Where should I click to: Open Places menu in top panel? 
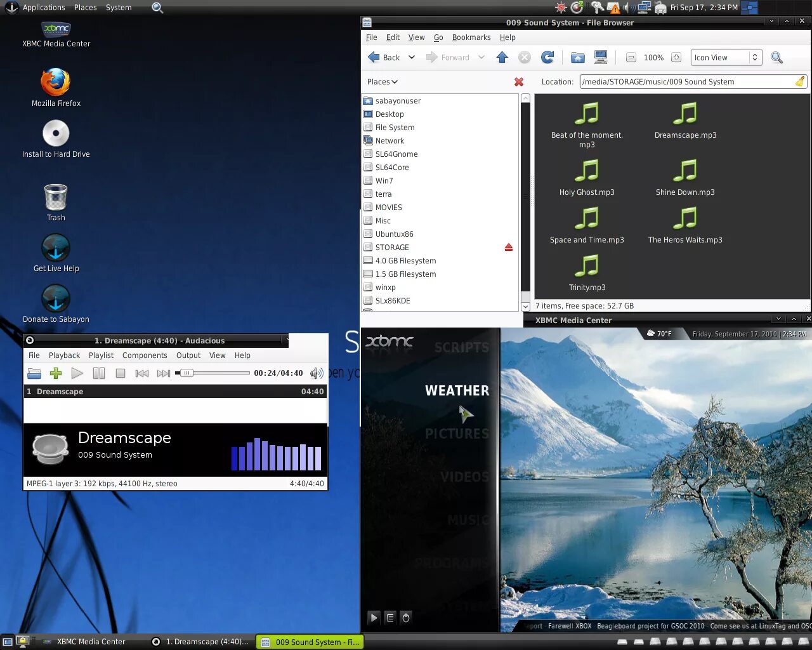85,8
